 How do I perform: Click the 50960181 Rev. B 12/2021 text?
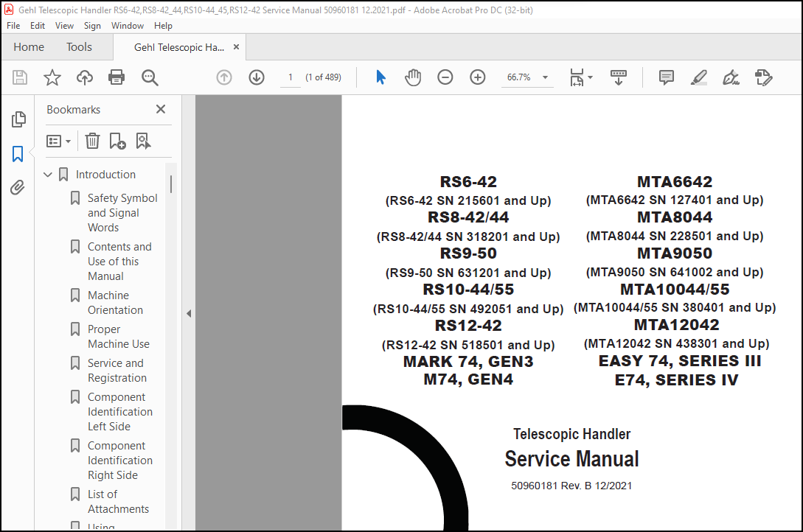point(571,486)
